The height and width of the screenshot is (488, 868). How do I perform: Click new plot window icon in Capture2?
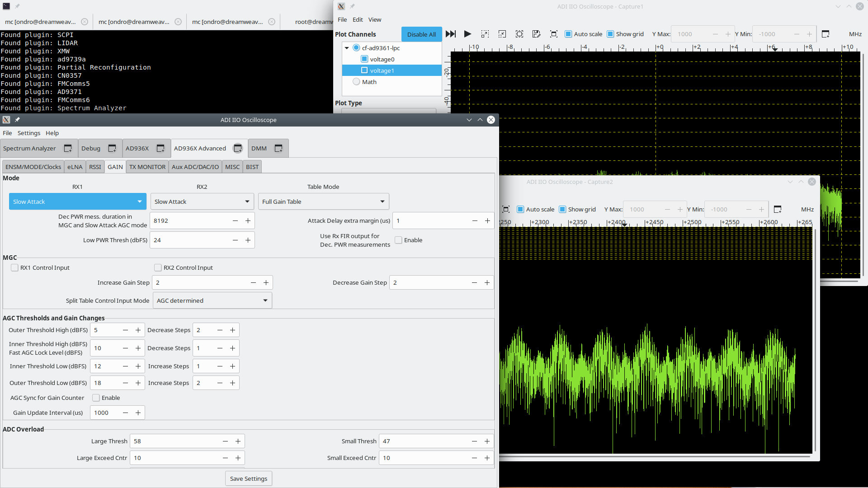[778, 209]
